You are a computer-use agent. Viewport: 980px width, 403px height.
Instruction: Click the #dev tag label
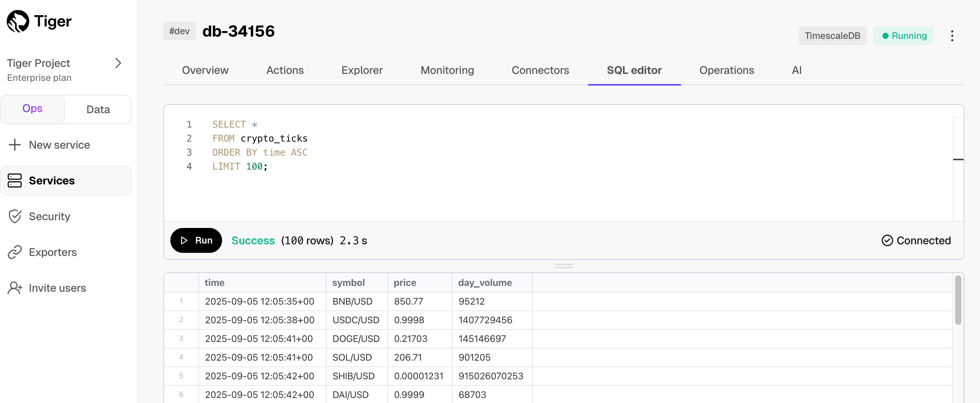coord(179,31)
